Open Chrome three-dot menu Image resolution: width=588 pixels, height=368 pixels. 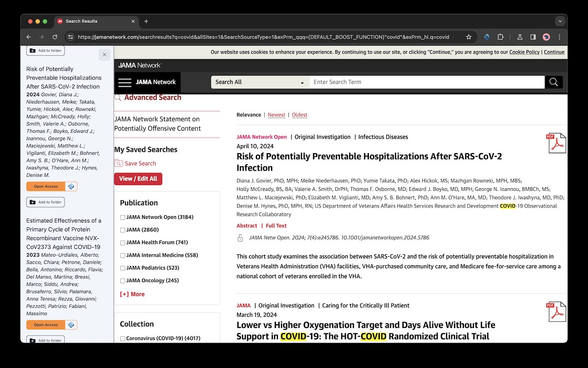560,37
